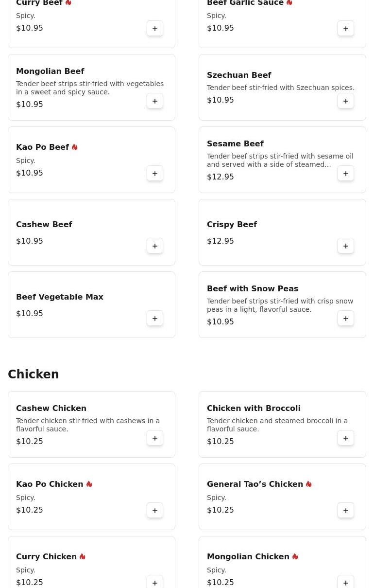Add Beef Garlic Sauce to cart
The height and width of the screenshot is (588, 374).
click(346, 29)
